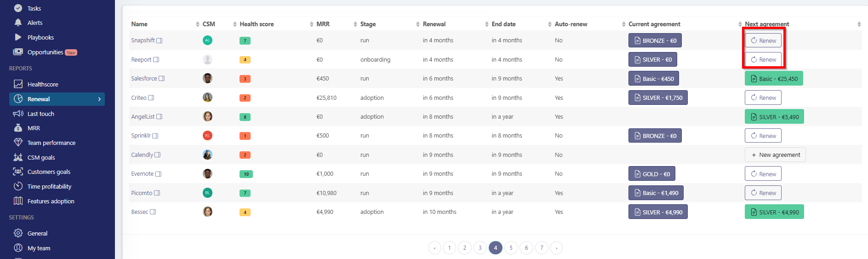
Task: Open the MRR money bag icon
Action: click(18, 128)
